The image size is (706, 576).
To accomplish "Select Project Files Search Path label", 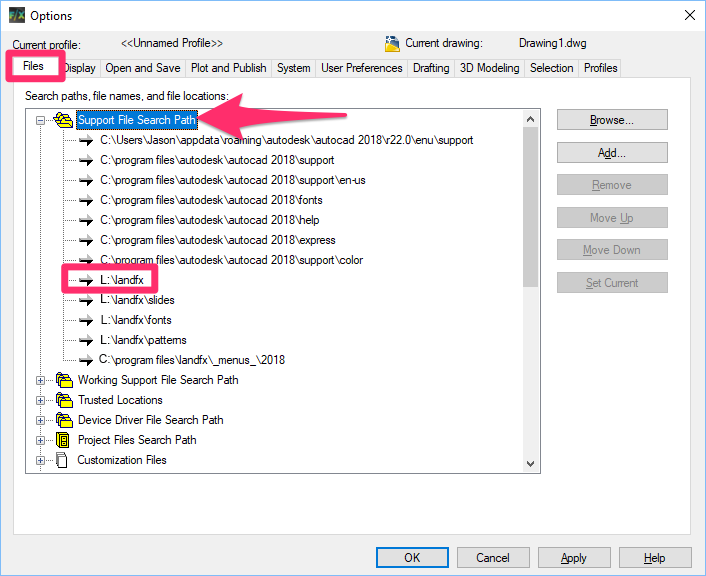I will pyautogui.click(x=137, y=440).
